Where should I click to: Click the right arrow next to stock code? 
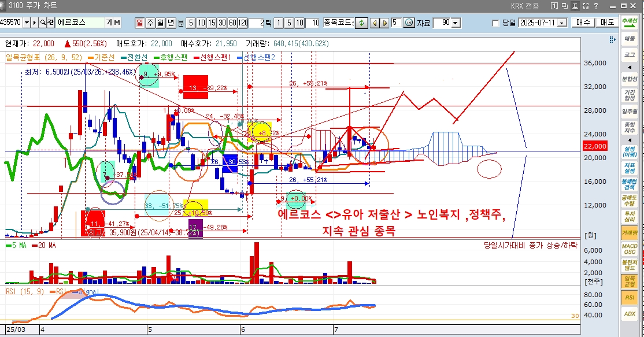(35, 23)
